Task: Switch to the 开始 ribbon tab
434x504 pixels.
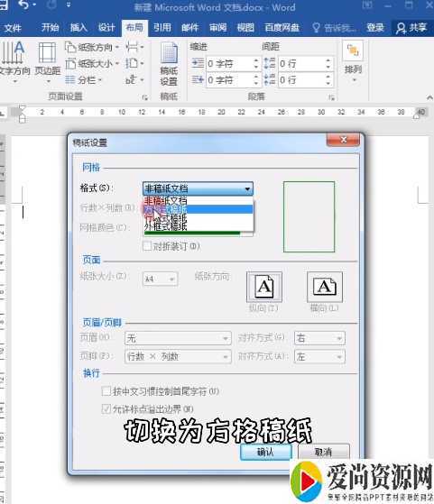Action: tap(51, 28)
